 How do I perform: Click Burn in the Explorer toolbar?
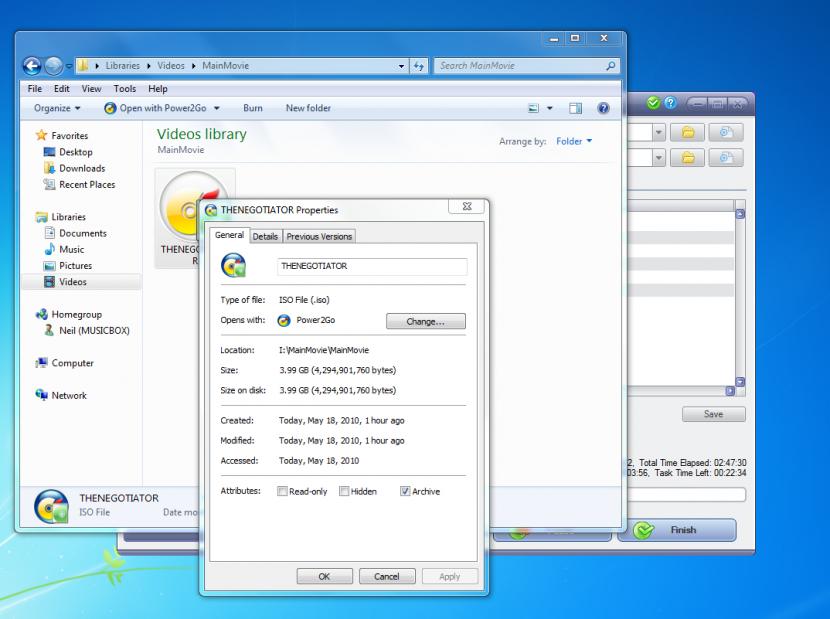[252, 108]
